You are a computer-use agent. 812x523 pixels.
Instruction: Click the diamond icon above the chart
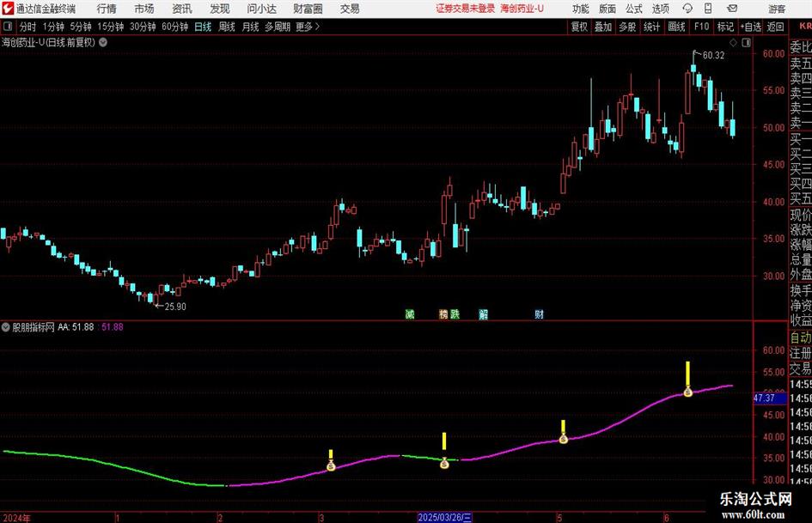tap(733, 43)
